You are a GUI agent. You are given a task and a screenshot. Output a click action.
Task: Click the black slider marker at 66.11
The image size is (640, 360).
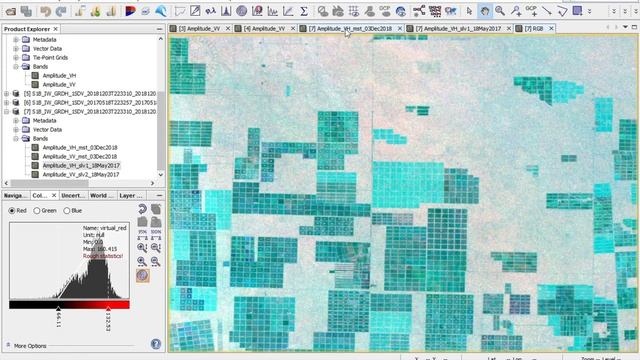58,309
